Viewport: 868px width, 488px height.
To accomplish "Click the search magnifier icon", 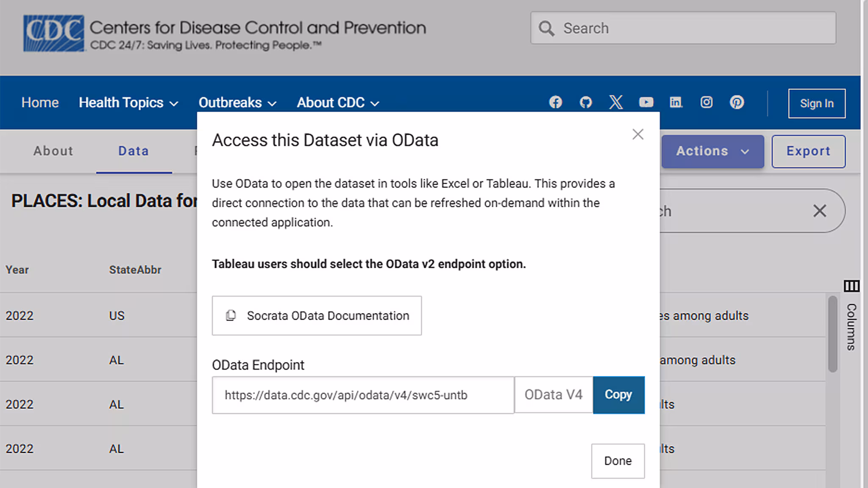I will pos(546,28).
